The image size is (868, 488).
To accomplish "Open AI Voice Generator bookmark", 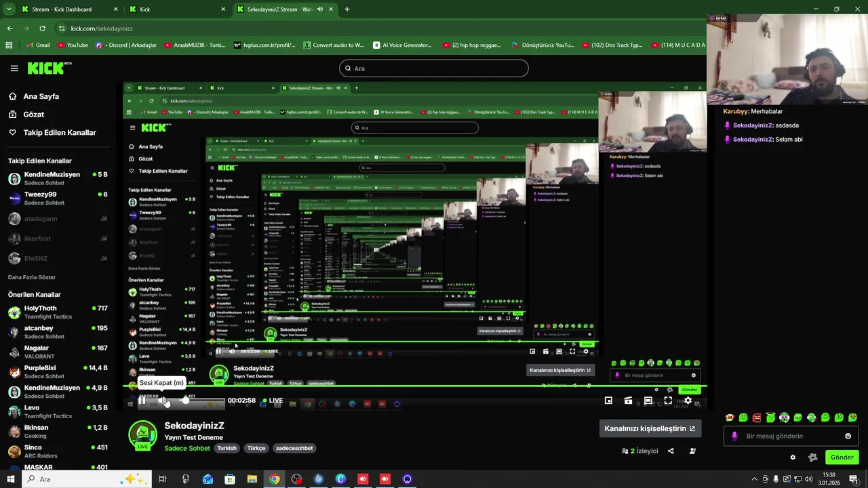I will pyautogui.click(x=402, y=45).
